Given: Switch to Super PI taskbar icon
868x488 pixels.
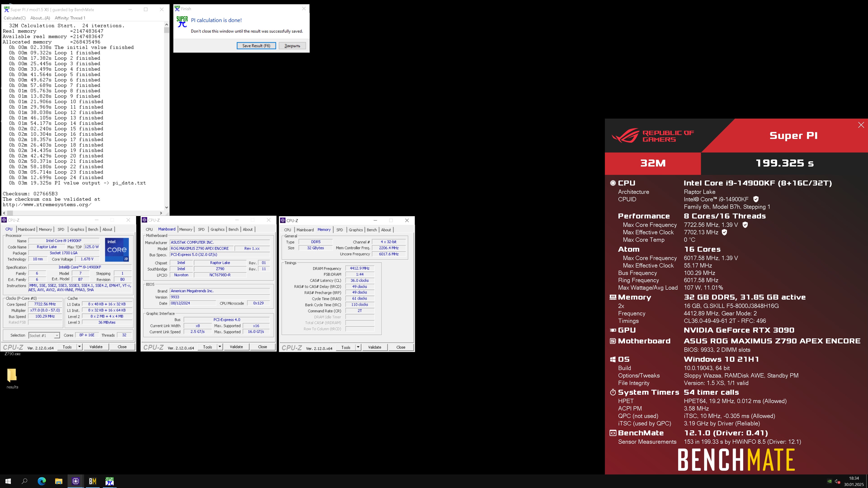Looking at the screenshot, I should click(x=109, y=481).
